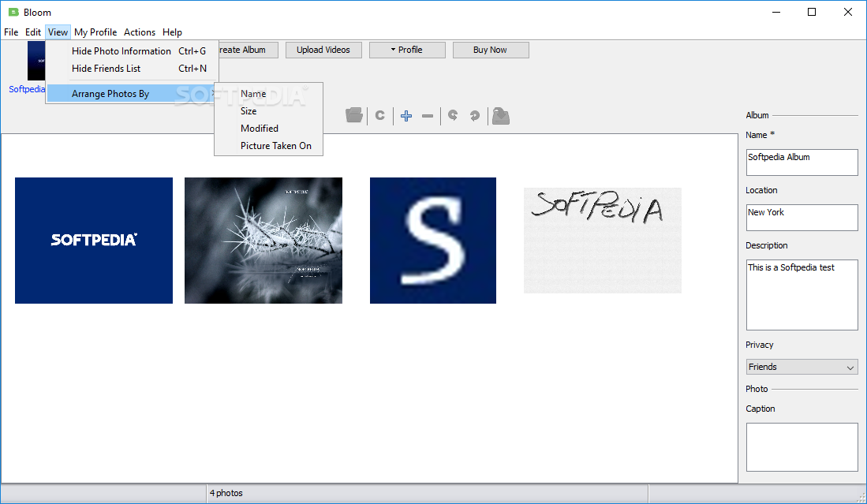Click the 4 photos status text
Image resolution: width=867 pixels, height=504 pixels.
[226, 493]
